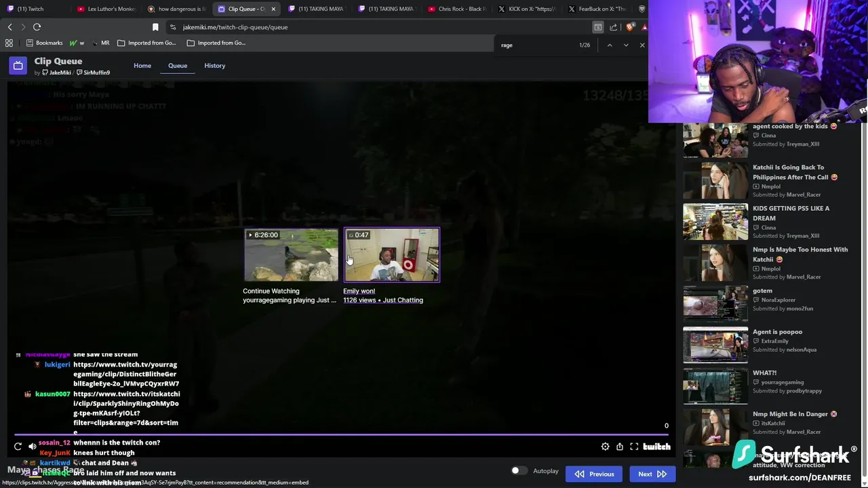
Task: Reload the page with the refresh icon
Action: pyautogui.click(x=37, y=27)
